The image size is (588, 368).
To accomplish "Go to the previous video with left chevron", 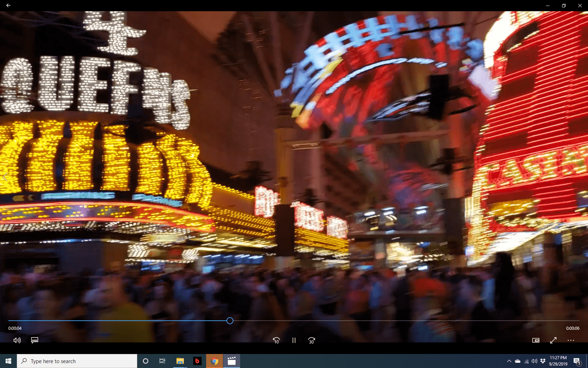I will (x=5, y=177).
